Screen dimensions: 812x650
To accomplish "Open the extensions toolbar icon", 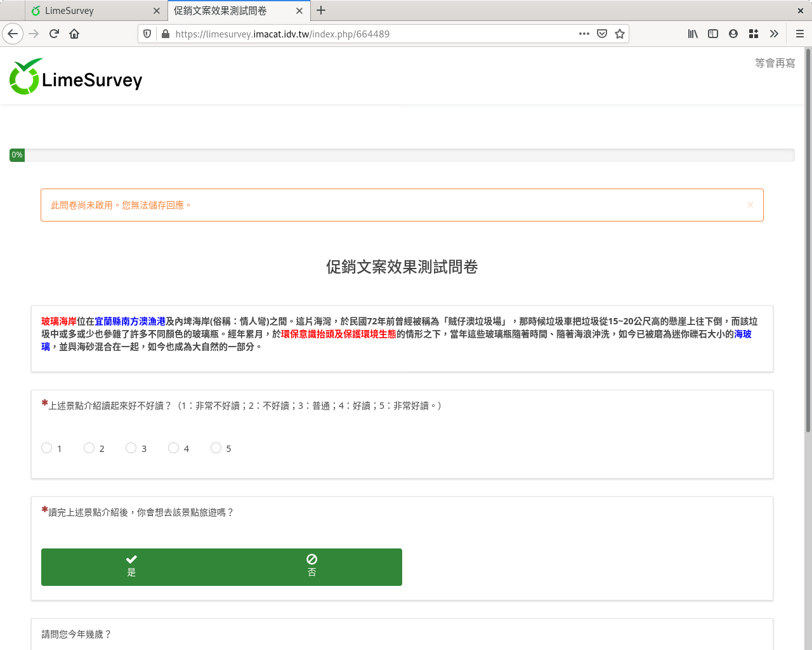I will (754, 34).
